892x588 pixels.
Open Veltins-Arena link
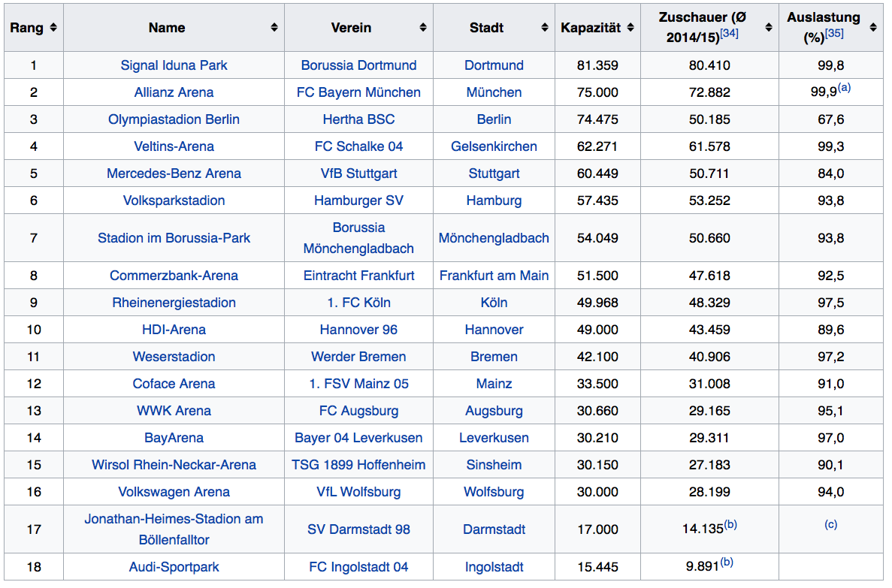[174, 146]
